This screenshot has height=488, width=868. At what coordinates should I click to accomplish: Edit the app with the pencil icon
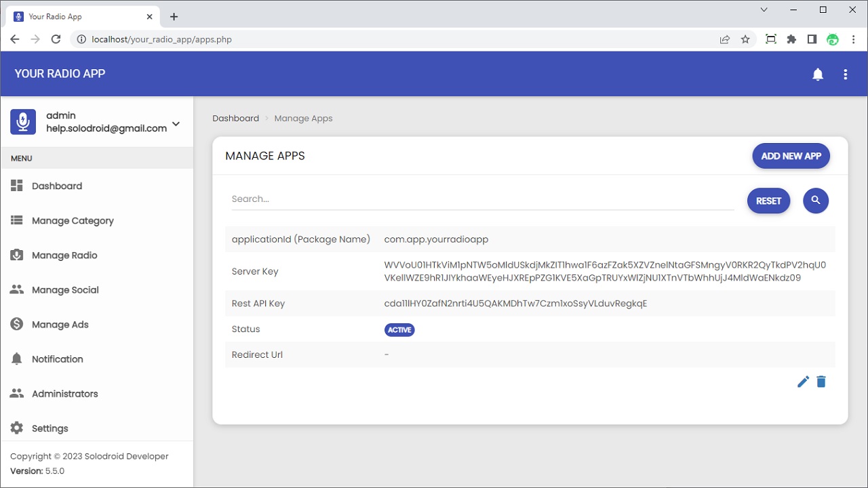coord(803,382)
